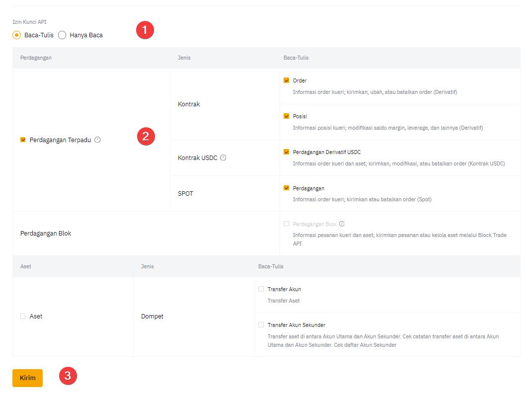Select the Hanya Baca radio option

tap(62, 35)
